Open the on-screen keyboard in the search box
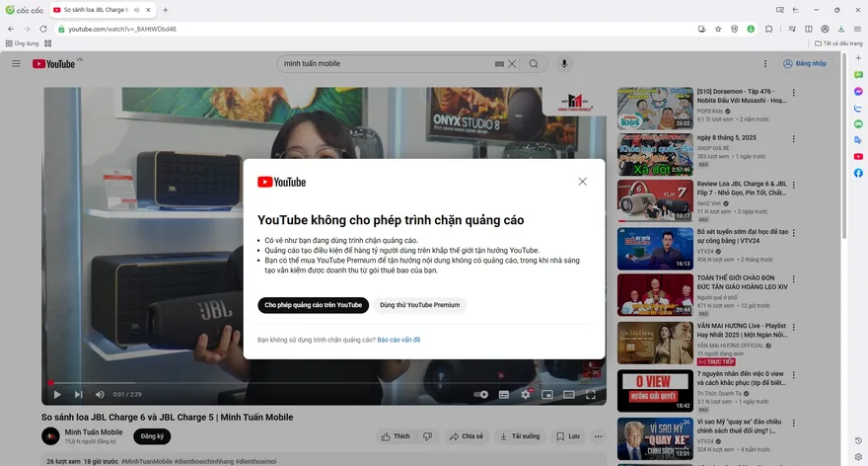Viewport: 868px width, 466px height. click(x=499, y=64)
